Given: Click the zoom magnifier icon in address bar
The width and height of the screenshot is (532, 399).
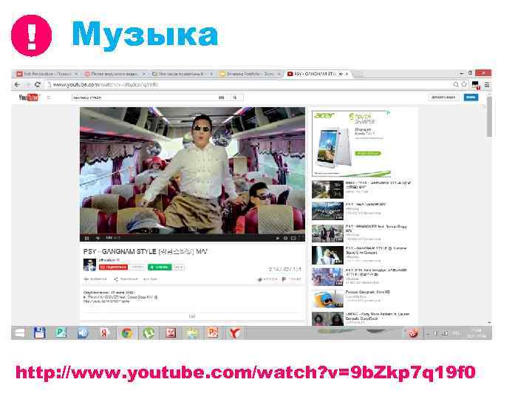Looking at the screenshot, I should click(x=456, y=84).
